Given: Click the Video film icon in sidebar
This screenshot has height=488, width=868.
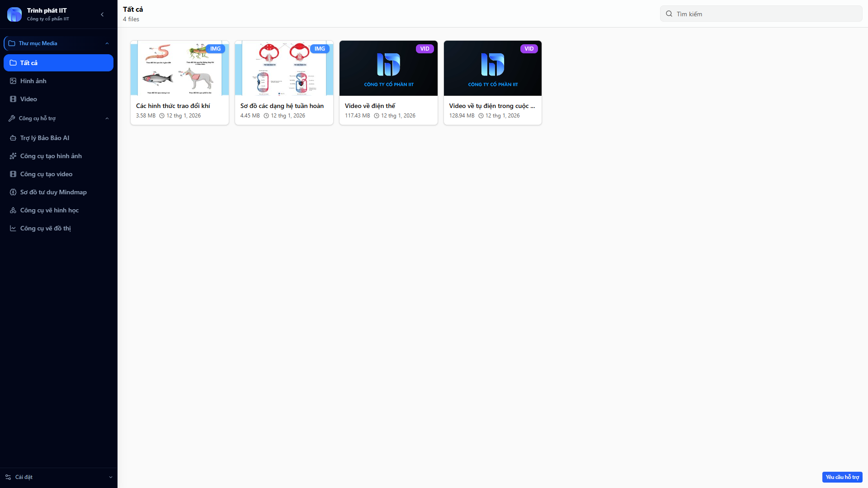Looking at the screenshot, I should 13,99.
